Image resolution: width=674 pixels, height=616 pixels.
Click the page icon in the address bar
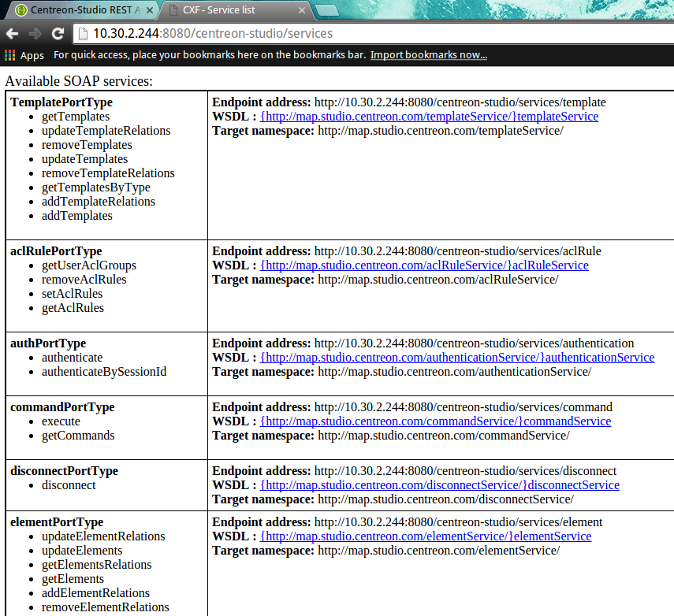click(x=82, y=34)
